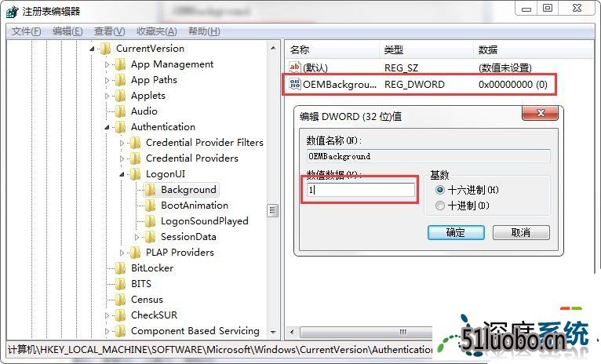Collapse the LogonUI tree node
Screen dimensions: 601x364
coord(122,174)
